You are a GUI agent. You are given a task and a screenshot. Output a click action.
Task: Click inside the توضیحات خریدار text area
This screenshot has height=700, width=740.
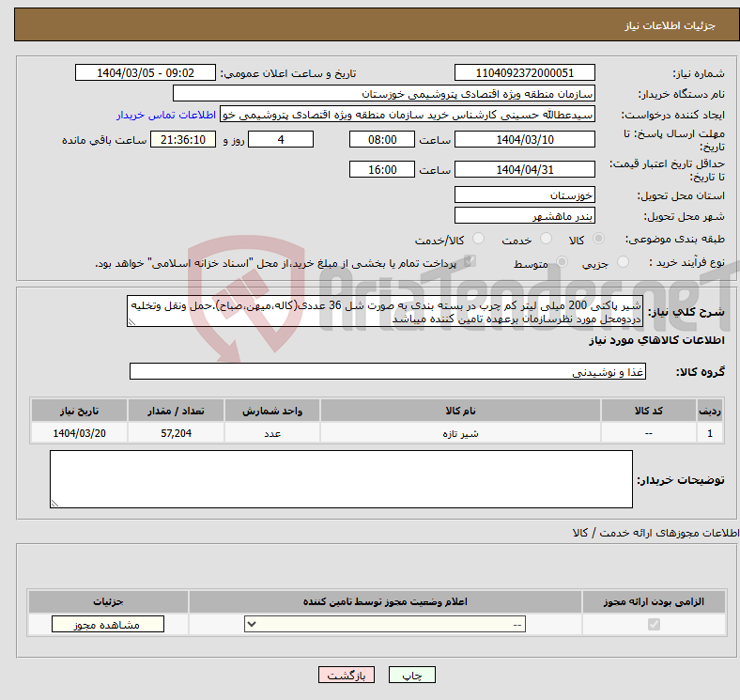point(341,479)
